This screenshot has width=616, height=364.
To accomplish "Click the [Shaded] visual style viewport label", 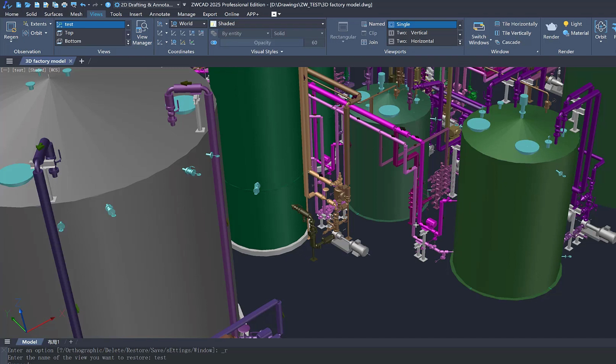I will (x=37, y=70).
